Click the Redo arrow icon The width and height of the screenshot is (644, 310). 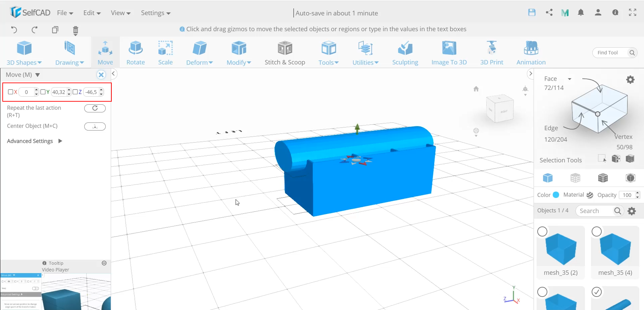34,30
